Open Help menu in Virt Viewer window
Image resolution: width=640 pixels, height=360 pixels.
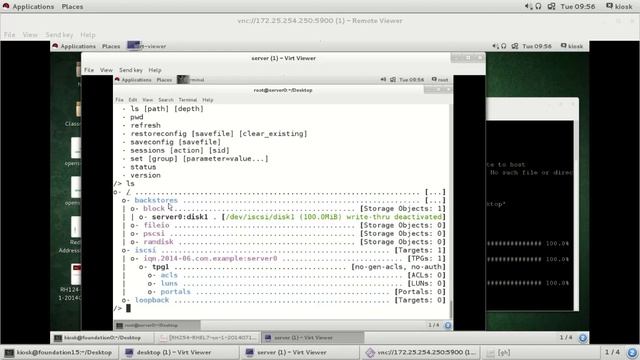(155, 70)
